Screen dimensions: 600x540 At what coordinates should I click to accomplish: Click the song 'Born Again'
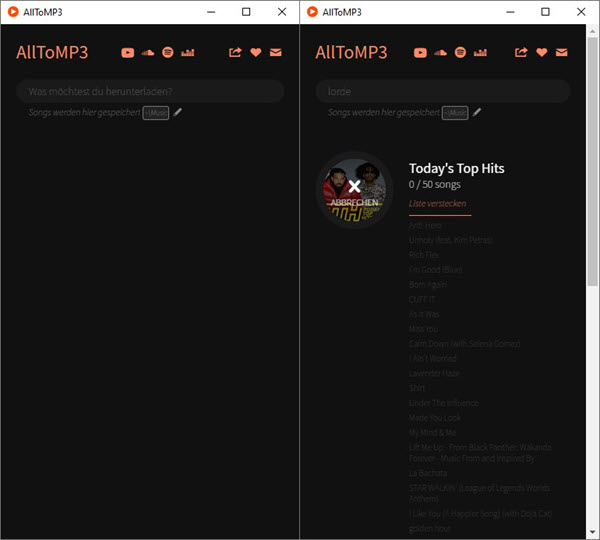point(427,285)
